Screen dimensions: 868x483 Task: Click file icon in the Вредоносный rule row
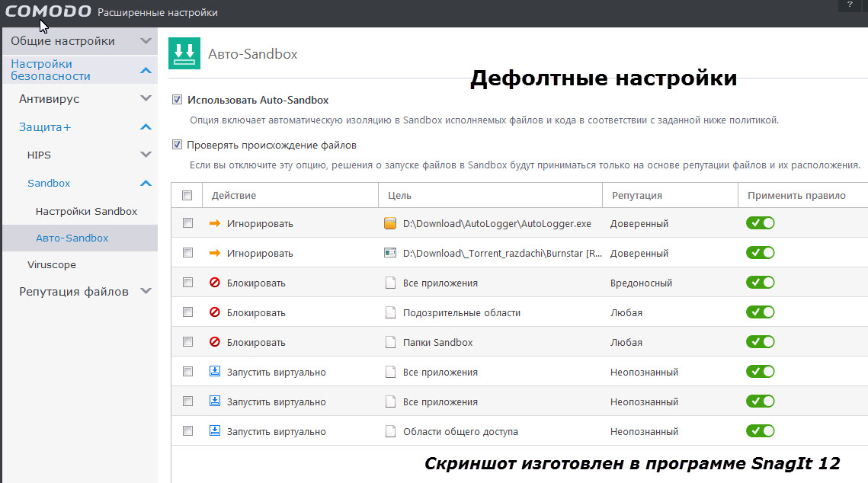pos(390,283)
